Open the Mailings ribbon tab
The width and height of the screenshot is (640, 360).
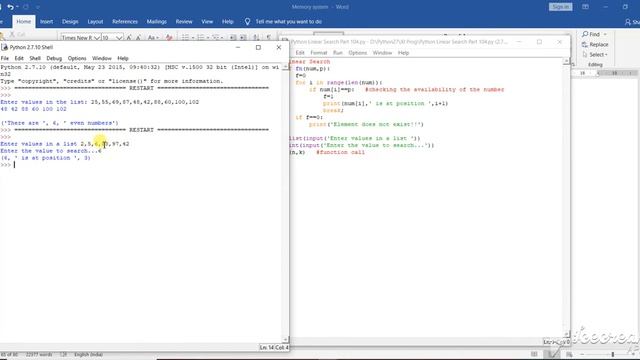(x=157, y=22)
